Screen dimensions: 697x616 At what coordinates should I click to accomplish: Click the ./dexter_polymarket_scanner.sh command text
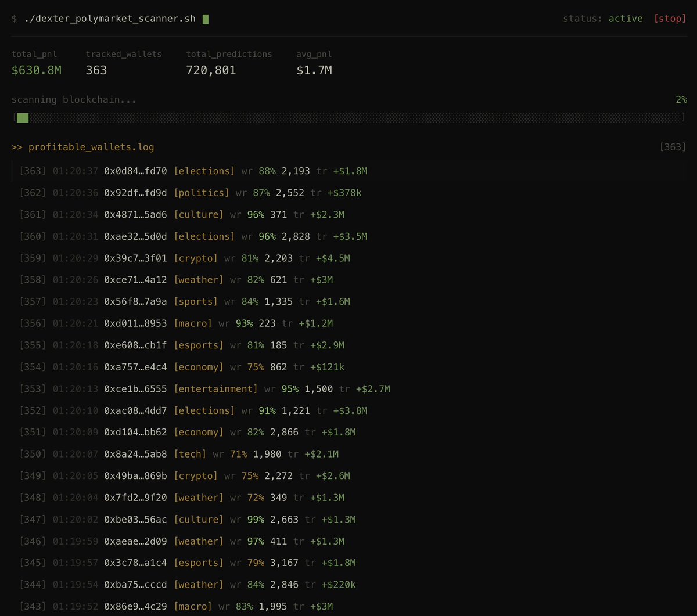click(110, 19)
